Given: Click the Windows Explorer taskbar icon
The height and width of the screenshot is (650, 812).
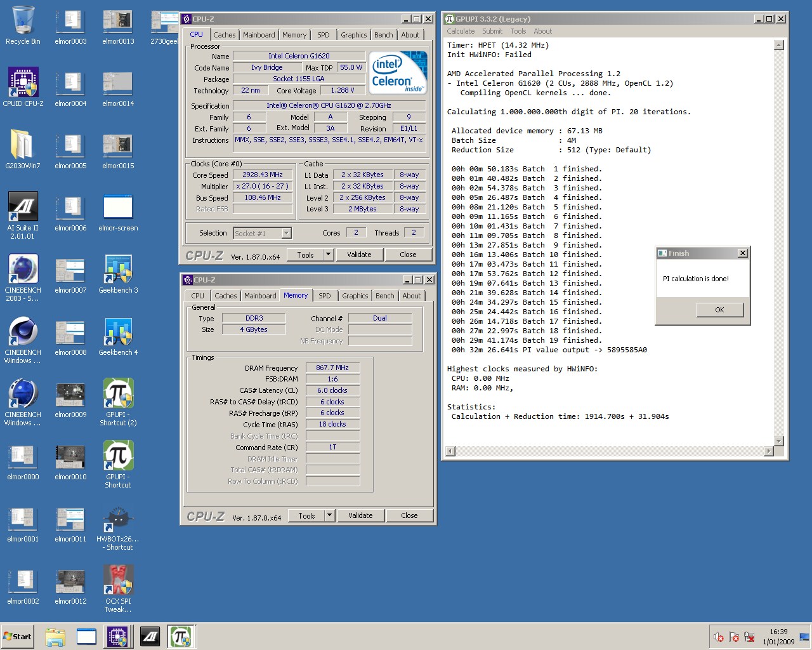Looking at the screenshot, I should [55, 637].
